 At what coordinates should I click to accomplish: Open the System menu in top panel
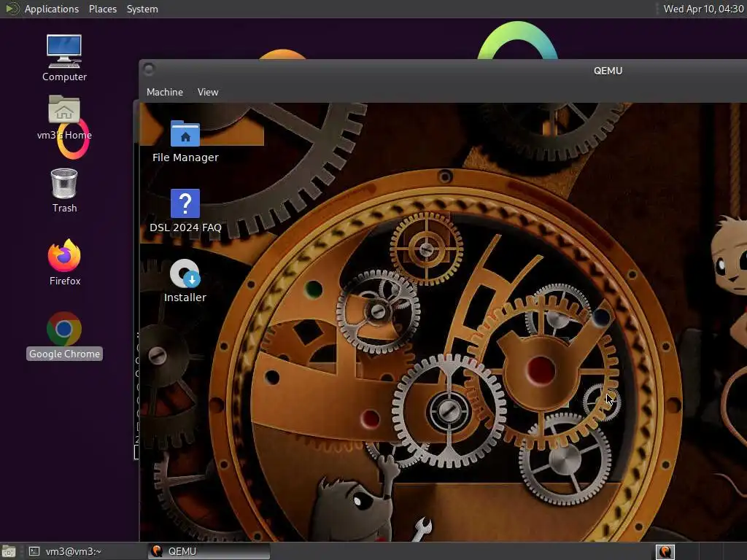[x=142, y=9]
